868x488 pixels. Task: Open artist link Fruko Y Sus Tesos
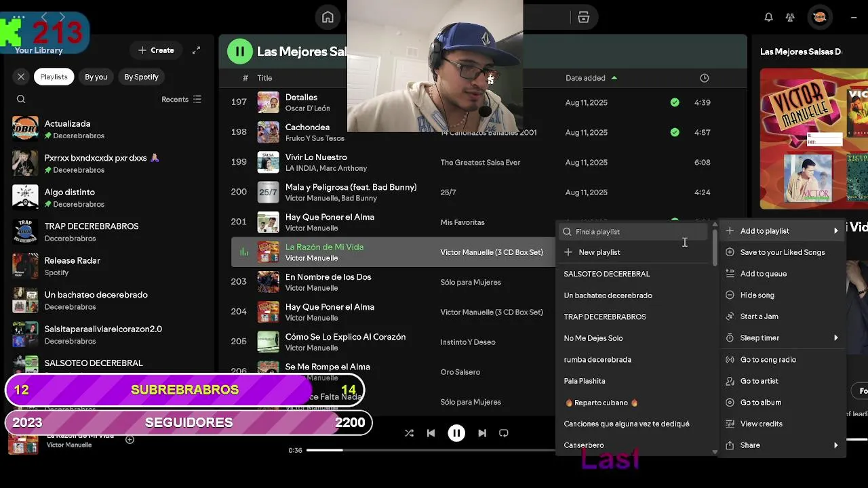(x=315, y=138)
